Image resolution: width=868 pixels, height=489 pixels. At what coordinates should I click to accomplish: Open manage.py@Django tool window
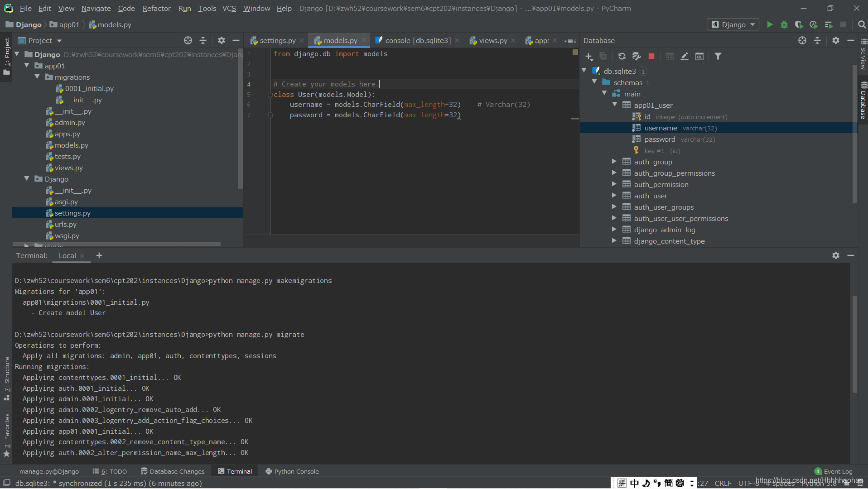[x=49, y=471]
